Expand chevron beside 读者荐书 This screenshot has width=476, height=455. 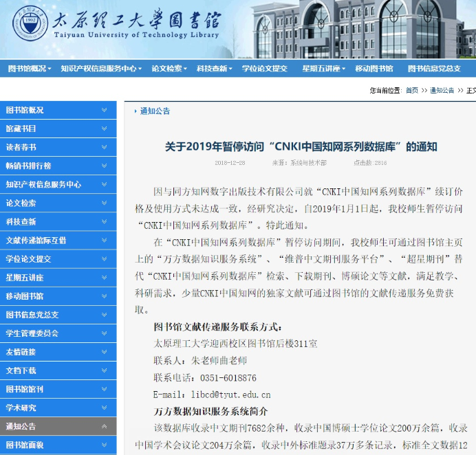tap(104, 147)
